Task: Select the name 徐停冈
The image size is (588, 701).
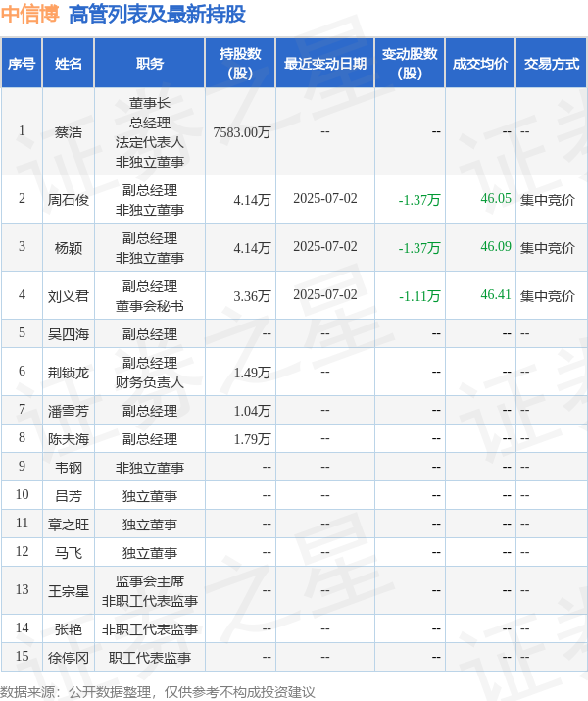Action: tap(69, 658)
